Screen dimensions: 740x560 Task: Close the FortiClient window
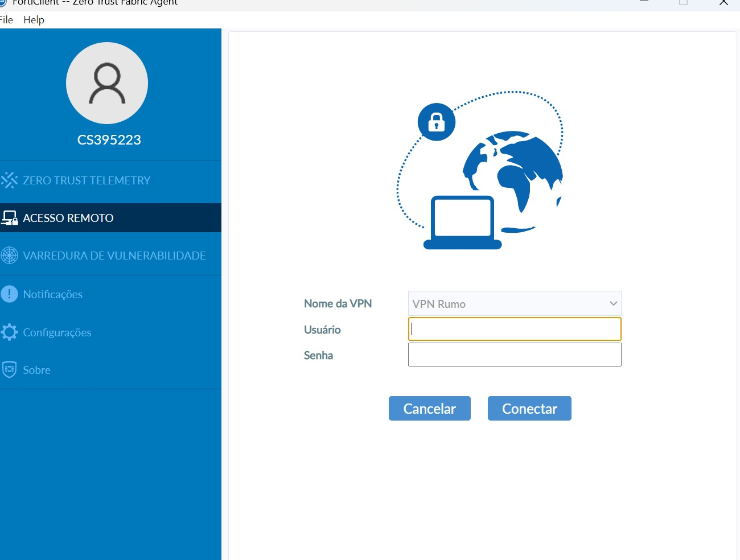click(723, 2)
